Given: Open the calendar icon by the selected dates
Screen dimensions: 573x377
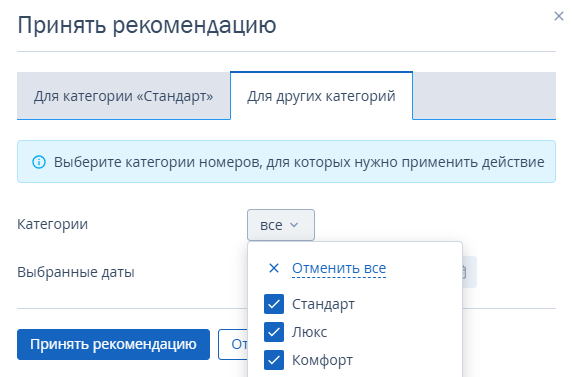Looking at the screenshot, I should pos(463,272).
